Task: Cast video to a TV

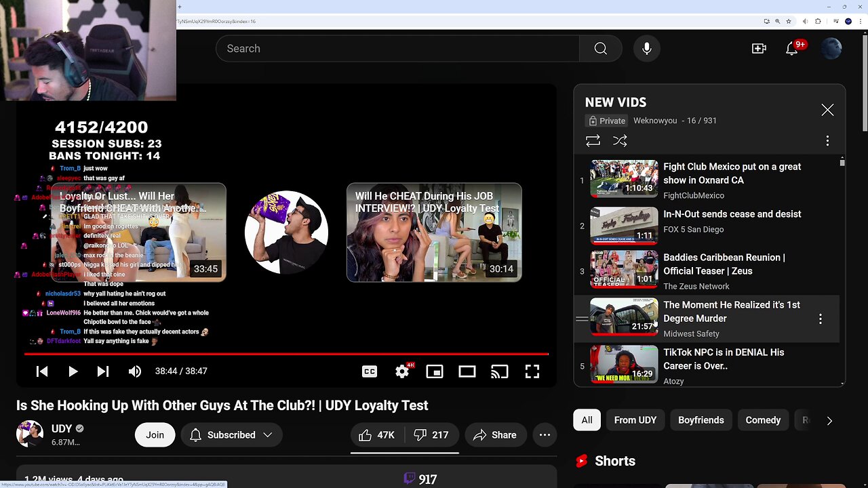Action: (x=500, y=371)
